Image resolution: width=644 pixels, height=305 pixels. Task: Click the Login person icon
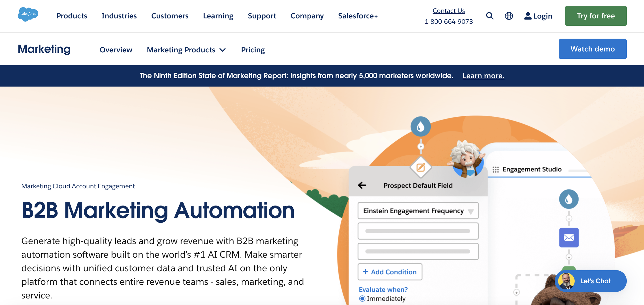(528, 16)
